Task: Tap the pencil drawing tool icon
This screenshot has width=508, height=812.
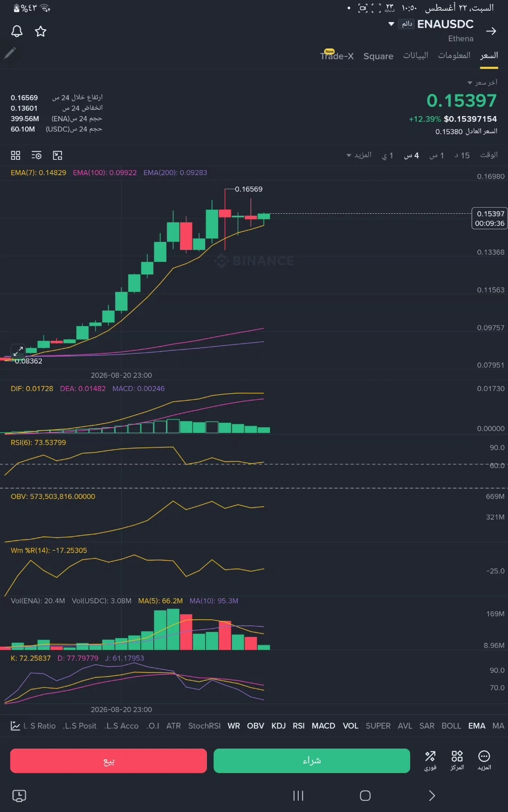Action: [10, 53]
